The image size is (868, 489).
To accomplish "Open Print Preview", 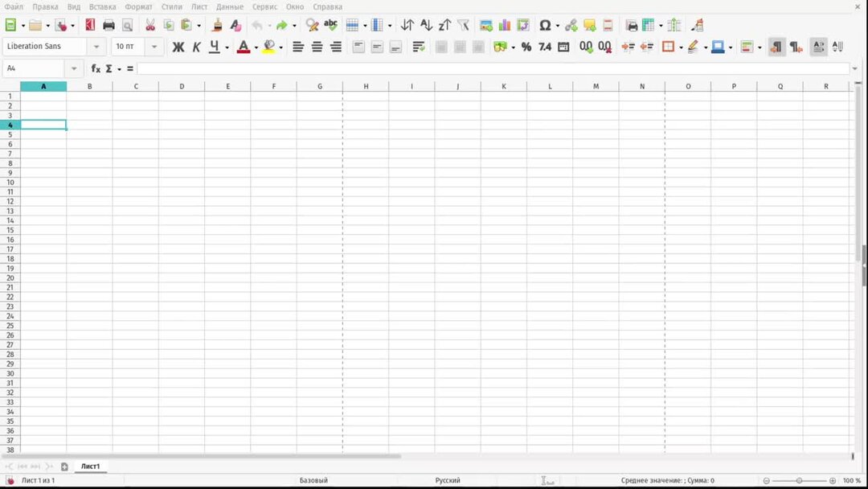I will [127, 25].
